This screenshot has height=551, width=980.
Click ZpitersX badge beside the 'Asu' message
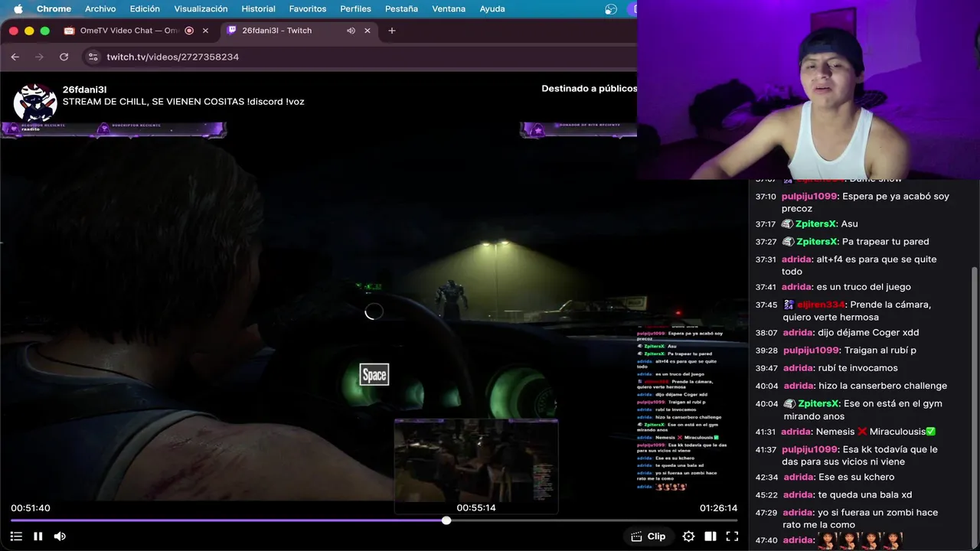(x=787, y=224)
